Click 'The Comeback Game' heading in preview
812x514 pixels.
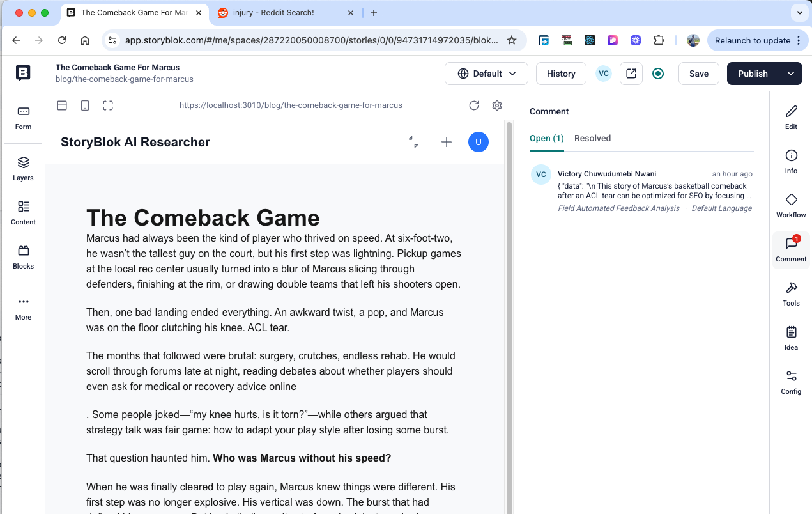[203, 217]
